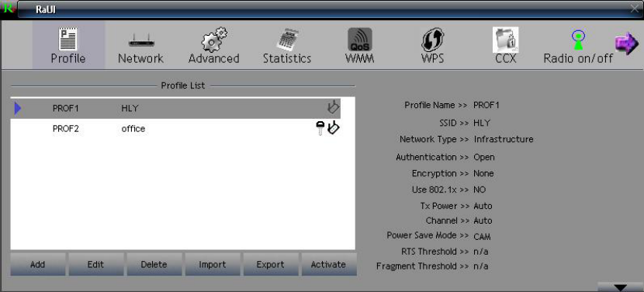Switch to the CCX tab label
Screen dimensions: 644x292
506,58
